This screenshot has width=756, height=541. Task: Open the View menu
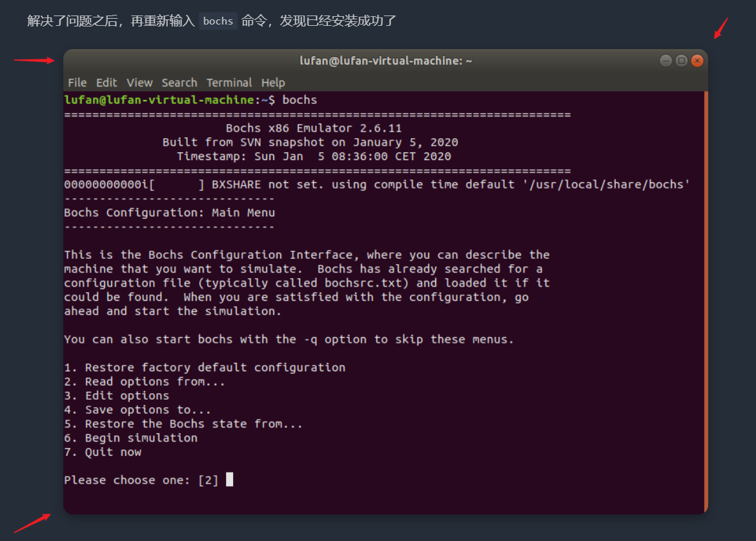pos(139,83)
